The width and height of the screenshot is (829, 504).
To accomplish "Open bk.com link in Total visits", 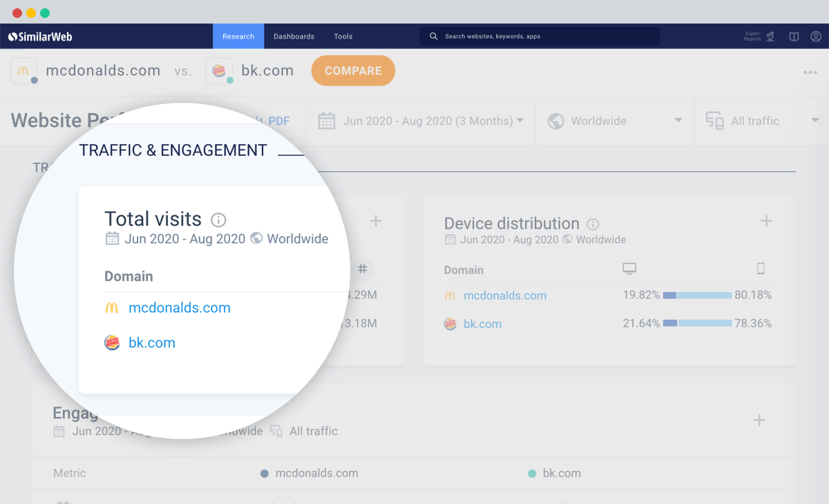I will click(152, 342).
